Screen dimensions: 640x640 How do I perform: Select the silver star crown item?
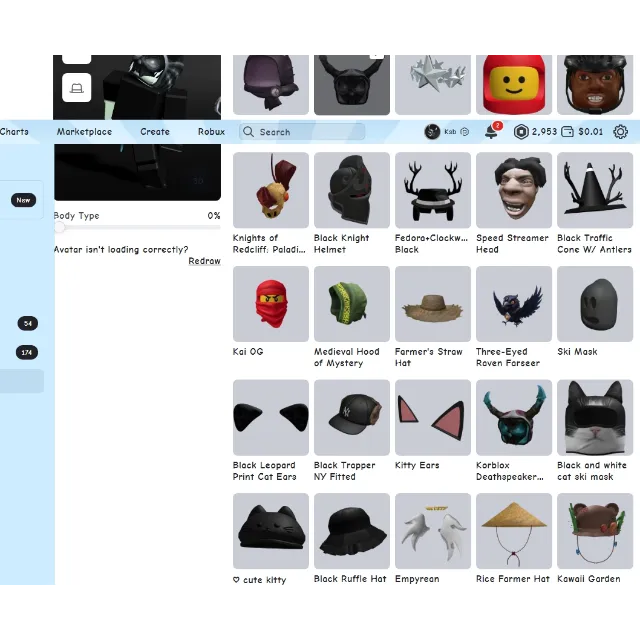click(433, 85)
